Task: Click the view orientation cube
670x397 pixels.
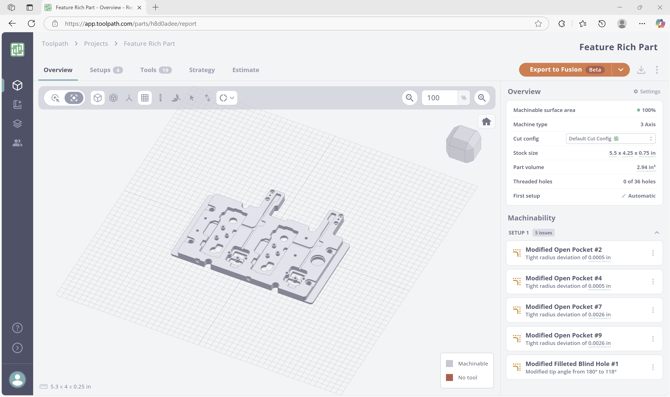Action: 464,144
